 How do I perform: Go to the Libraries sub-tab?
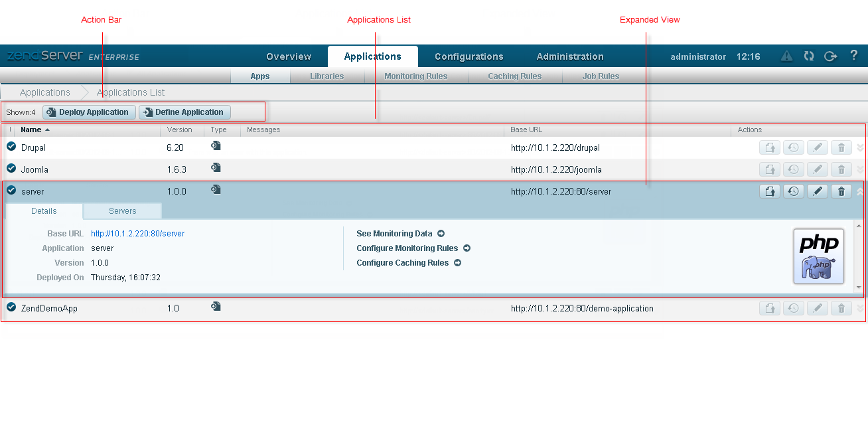[x=326, y=76]
